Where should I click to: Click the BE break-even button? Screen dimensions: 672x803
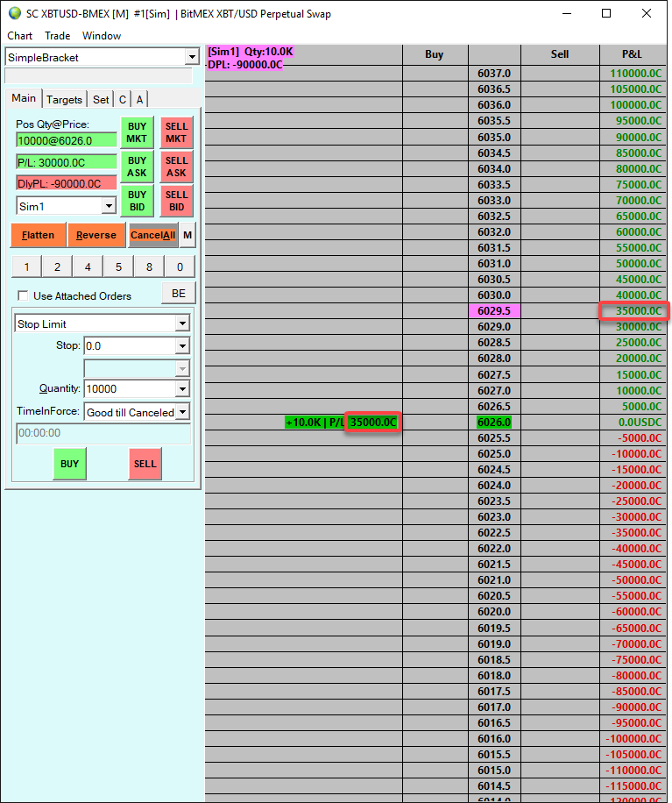click(x=179, y=294)
